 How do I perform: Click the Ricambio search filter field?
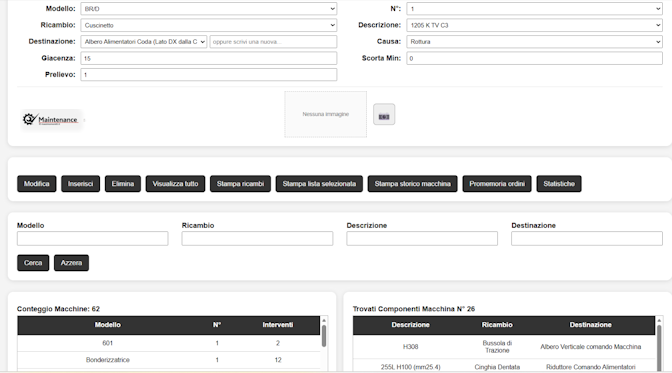pyautogui.click(x=257, y=238)
